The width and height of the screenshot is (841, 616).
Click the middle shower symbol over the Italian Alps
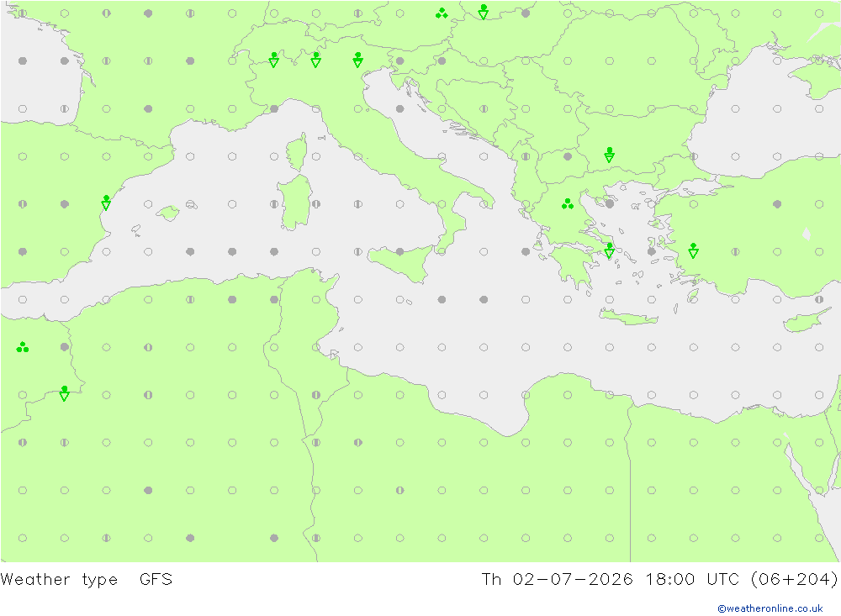(x=316, y=60)
